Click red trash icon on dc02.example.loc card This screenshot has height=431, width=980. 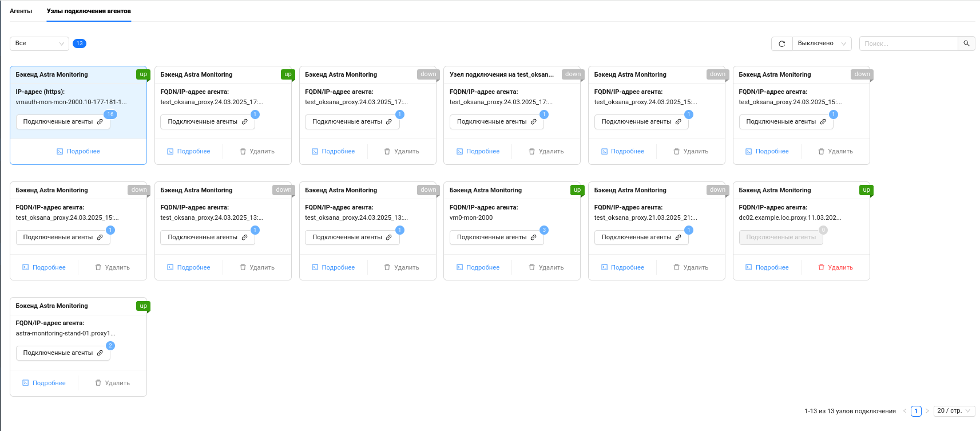[822, 267]
